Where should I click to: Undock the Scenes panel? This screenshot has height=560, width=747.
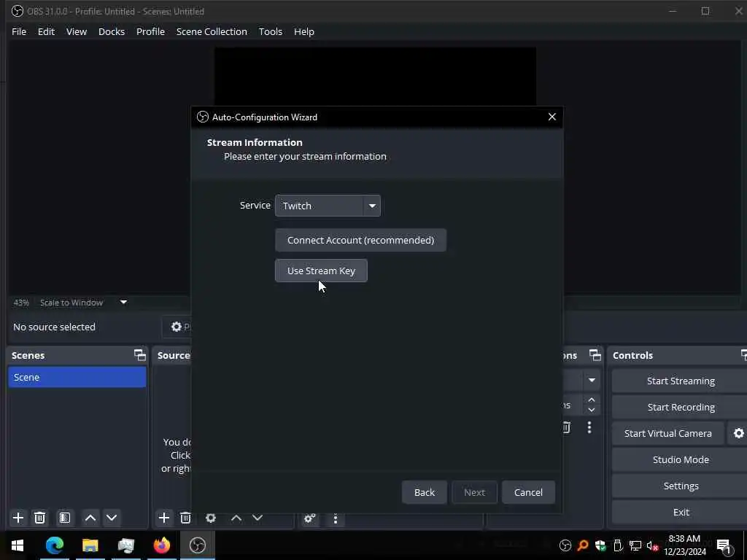point(139,355)
